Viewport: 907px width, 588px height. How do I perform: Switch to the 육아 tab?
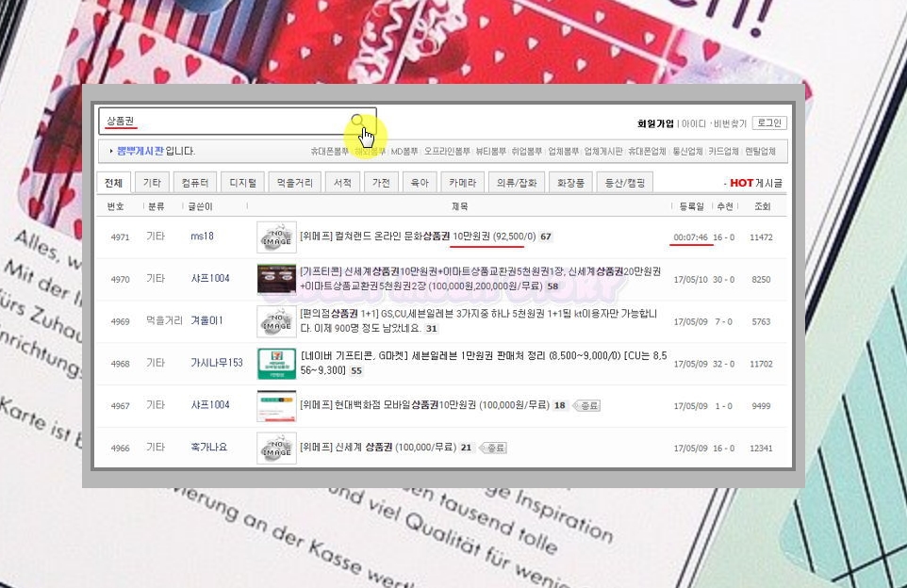(x=420, y=183)
